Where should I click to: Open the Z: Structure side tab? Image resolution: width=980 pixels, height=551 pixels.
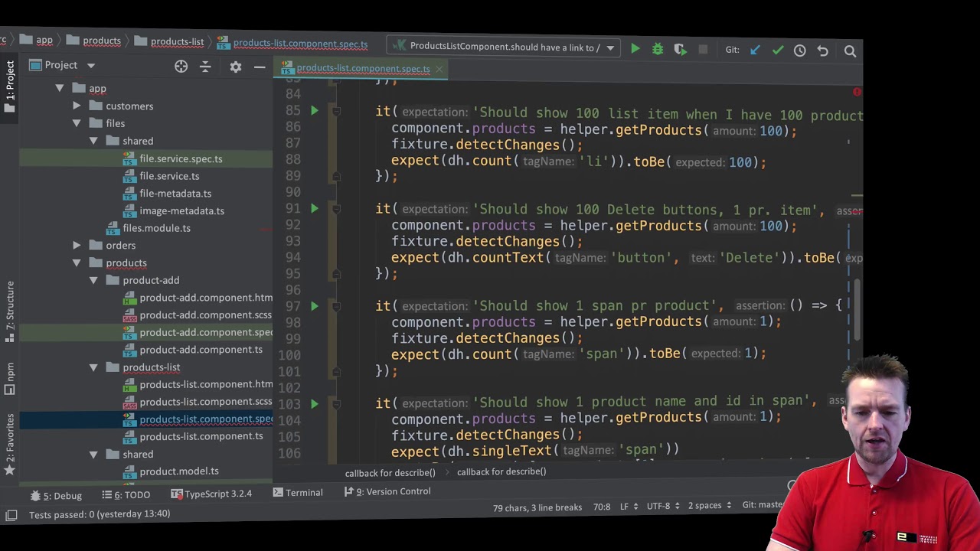click(x=9, y=311)
